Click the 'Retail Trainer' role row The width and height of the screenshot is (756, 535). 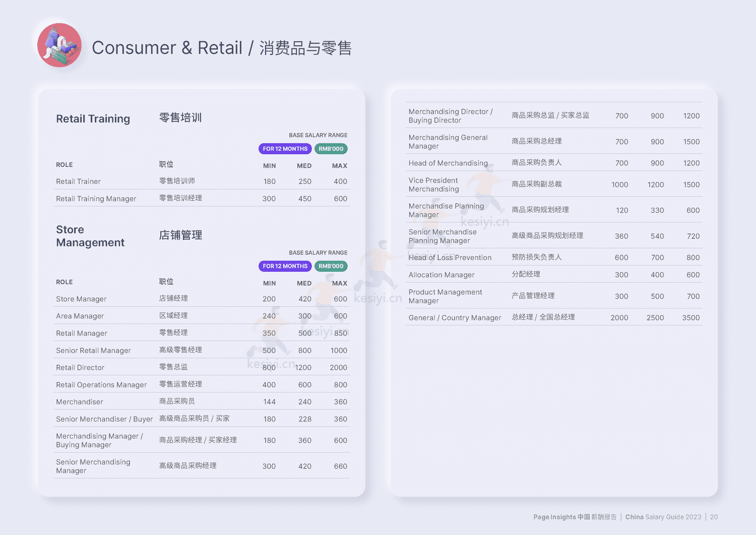(202, 181)
